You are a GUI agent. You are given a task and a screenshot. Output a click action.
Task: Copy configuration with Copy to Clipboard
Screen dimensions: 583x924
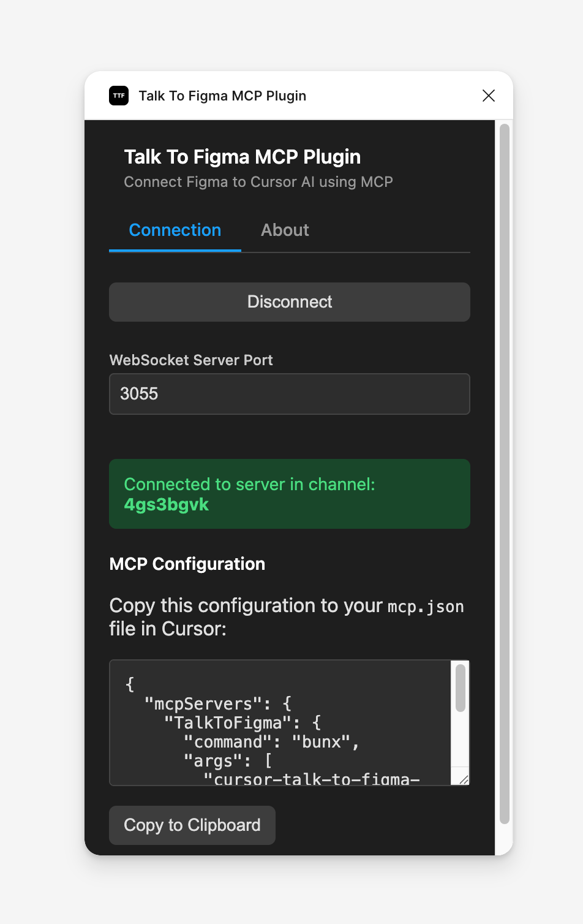tap(192, 825)
